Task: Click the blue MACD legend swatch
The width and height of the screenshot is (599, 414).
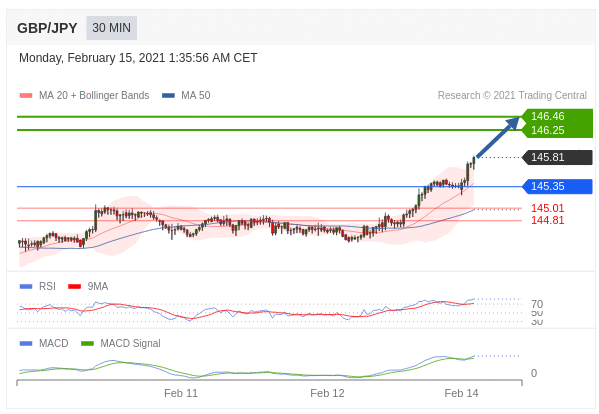Action: pos(26,343)
